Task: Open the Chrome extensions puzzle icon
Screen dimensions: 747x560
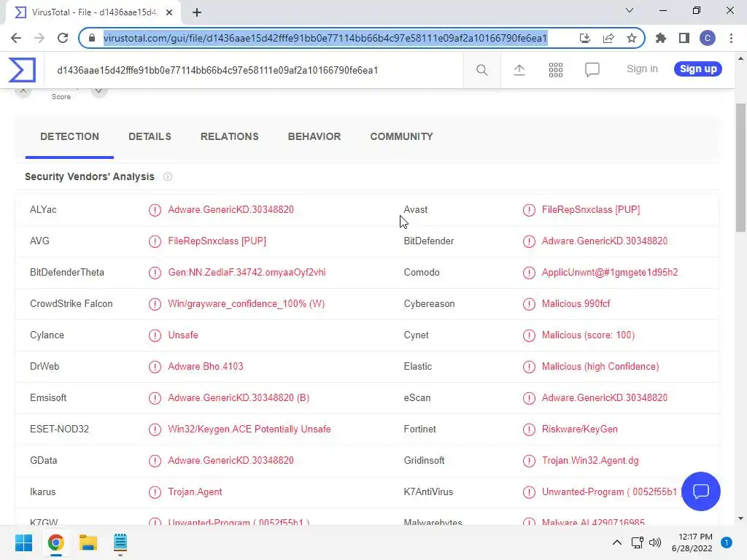Action: pyautogui.click(x=661, y=38)
